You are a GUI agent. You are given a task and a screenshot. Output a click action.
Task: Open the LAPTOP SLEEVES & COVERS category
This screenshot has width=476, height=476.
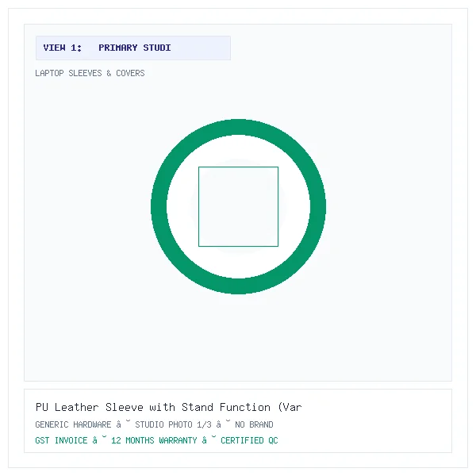coord(90,73)
